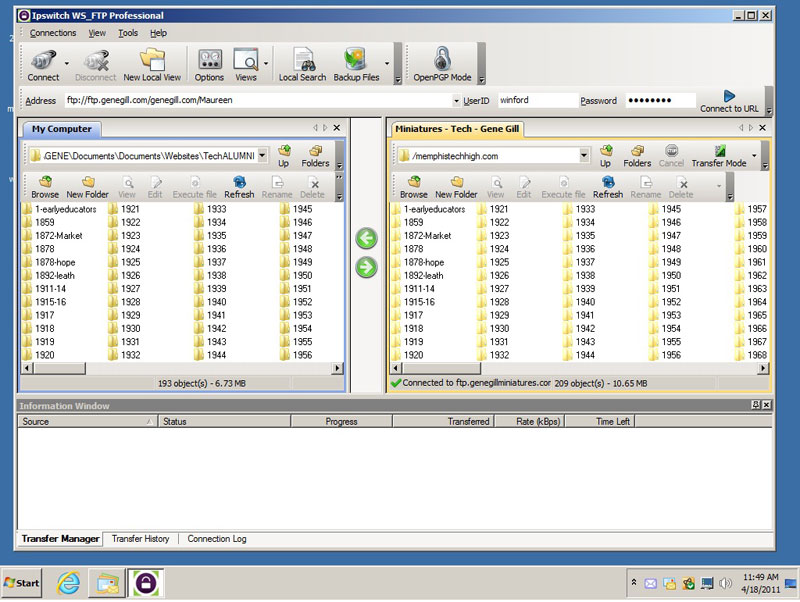This screenshot has height=602, width=800.
Task: Switch to the Transfer History tab
Action: point(140,539)
